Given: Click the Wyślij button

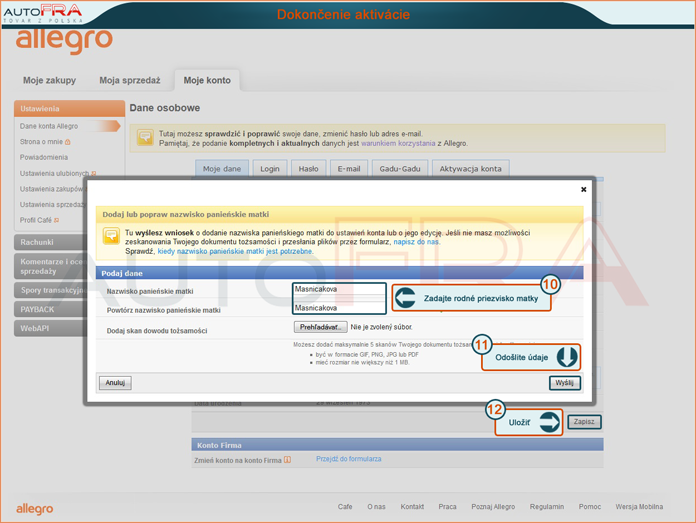Looking at the screenshot, I should (565, 383).
